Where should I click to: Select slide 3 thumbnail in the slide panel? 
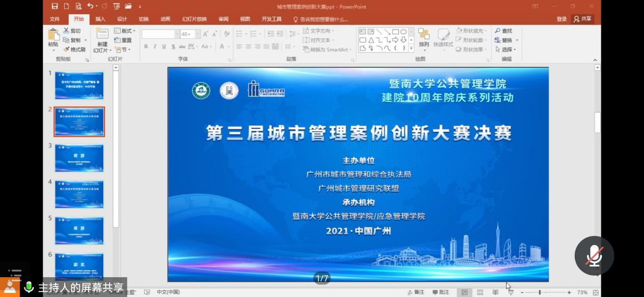coord(79,158)
